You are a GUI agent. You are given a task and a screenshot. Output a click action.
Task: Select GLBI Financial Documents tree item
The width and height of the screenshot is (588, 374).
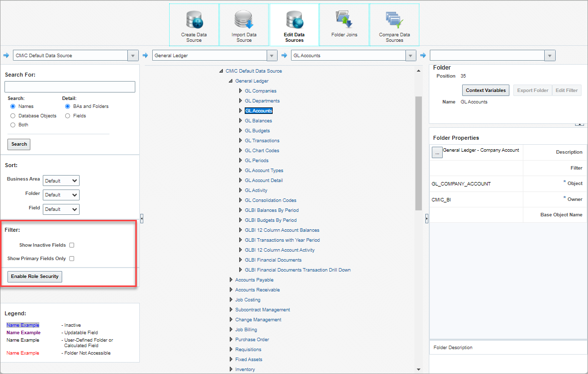click(273, 260)
